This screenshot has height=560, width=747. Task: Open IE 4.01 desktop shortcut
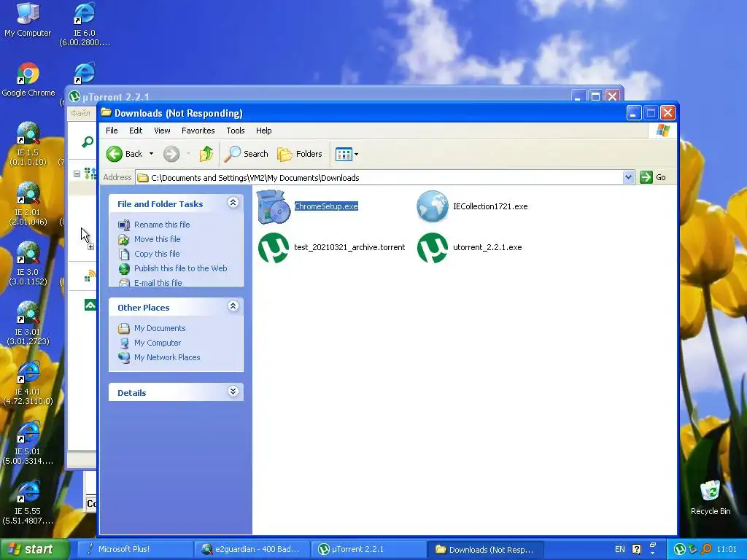(28, 384)
